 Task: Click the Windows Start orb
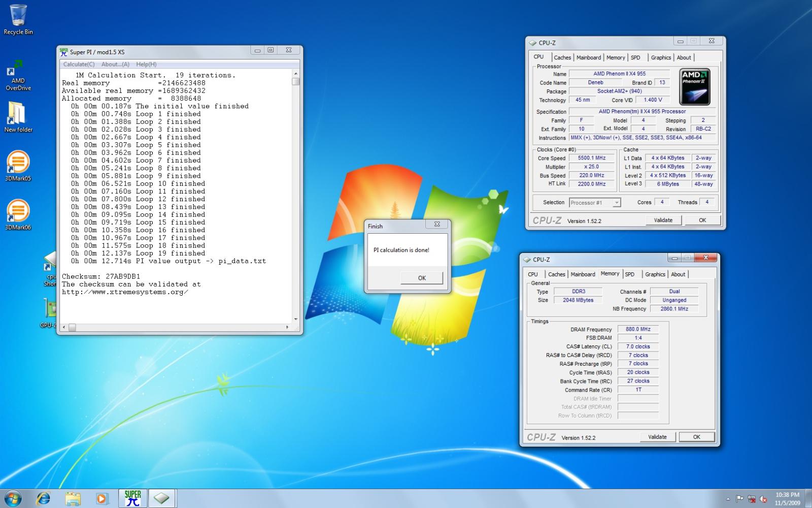pos(13,498)
